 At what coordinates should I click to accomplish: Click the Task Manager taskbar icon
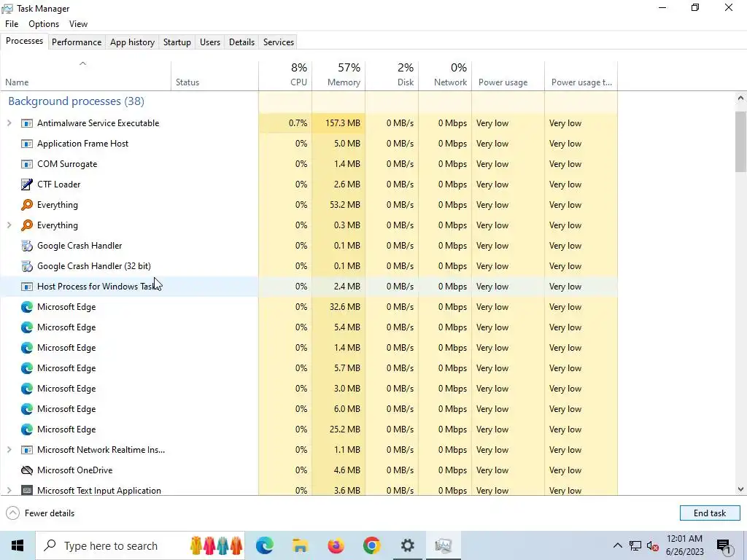(x=443, y=545)
